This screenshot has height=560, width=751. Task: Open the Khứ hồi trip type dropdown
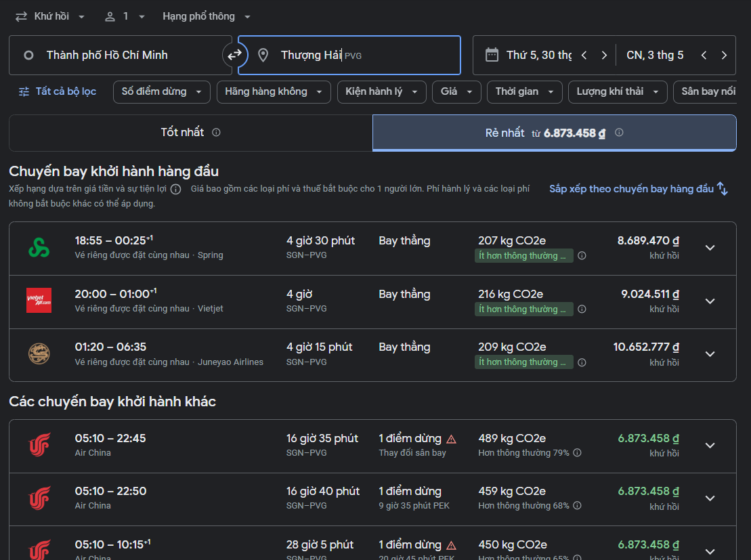pyautogui.click(x=51, y=16)
